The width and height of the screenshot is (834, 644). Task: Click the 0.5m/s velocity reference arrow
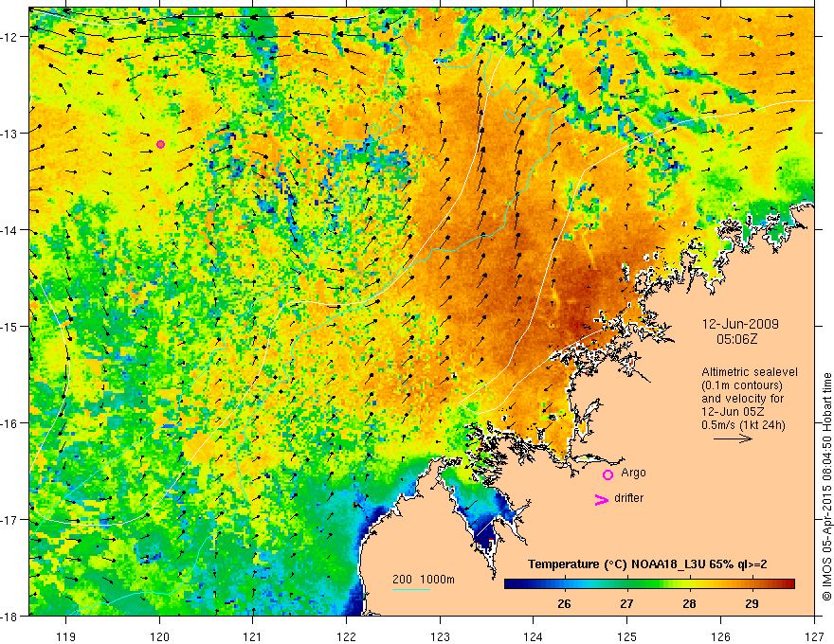point(733,438)
